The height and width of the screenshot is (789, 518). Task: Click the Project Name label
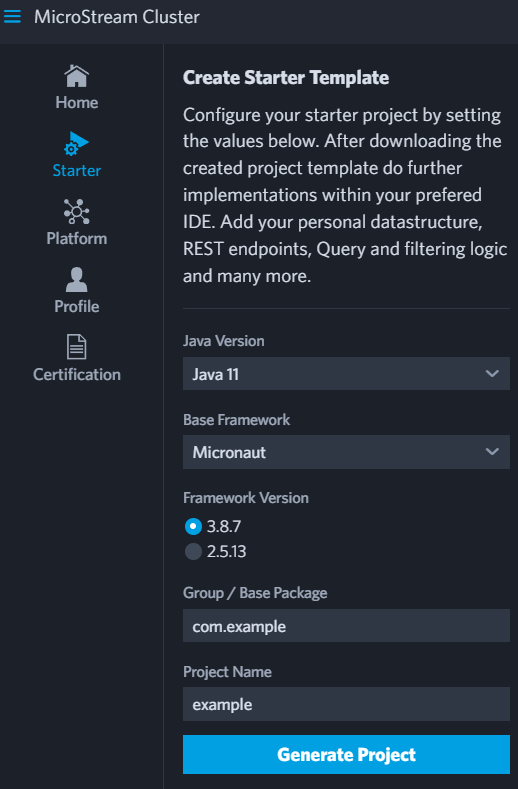[227, 672]
